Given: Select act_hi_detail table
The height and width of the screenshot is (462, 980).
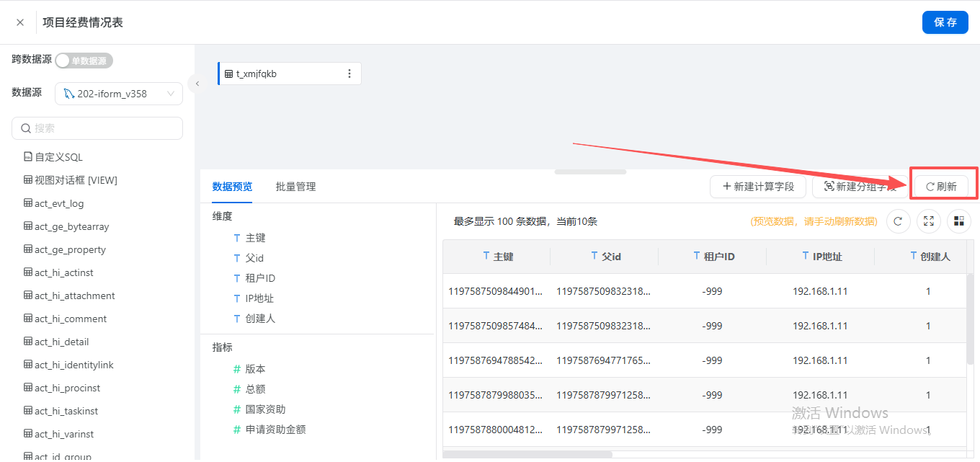Looking at the screenshot, I should [x=56, y=342].
